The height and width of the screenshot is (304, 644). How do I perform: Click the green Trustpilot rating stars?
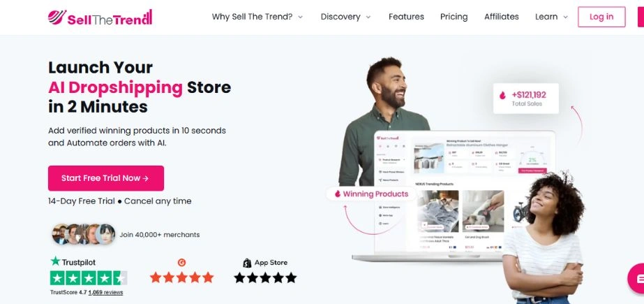[x=89, y=278]
